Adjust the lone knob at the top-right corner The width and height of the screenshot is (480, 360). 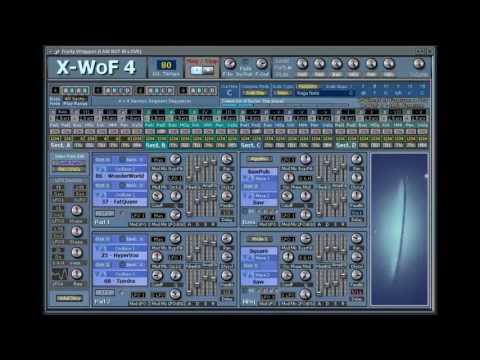click(419, 63)
